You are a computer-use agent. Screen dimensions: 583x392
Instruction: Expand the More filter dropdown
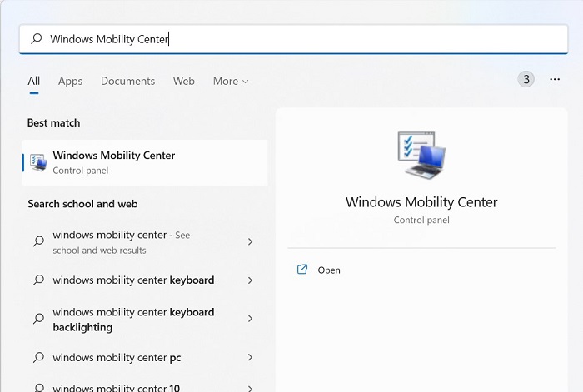231,81
